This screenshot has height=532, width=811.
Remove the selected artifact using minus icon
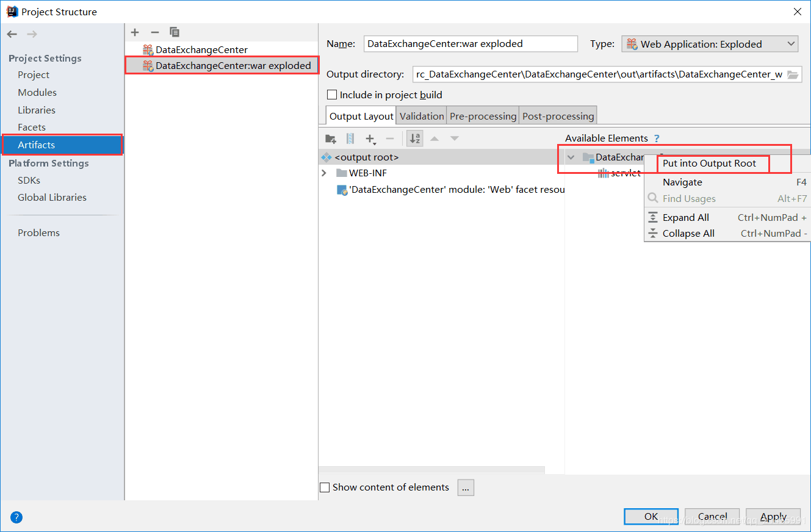point(154,32)
